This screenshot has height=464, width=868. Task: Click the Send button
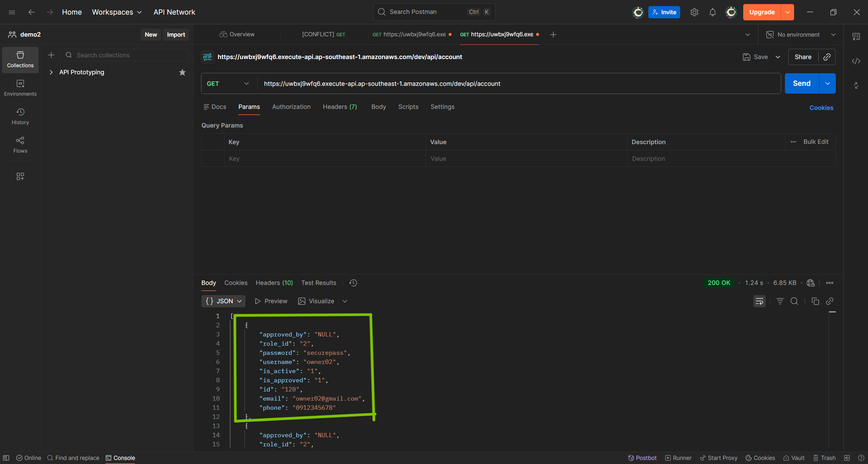pos(802,83)
